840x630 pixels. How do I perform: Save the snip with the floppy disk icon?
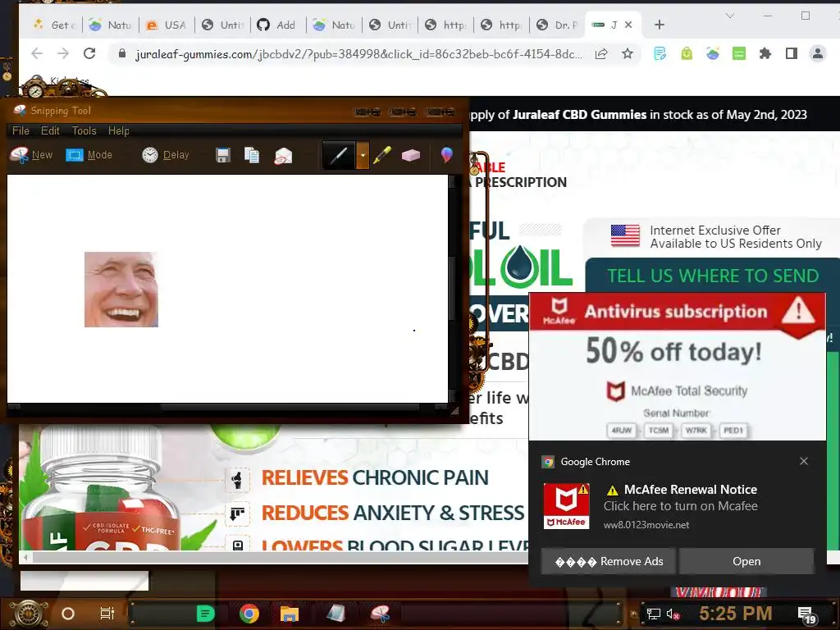(x=223, y=155)
